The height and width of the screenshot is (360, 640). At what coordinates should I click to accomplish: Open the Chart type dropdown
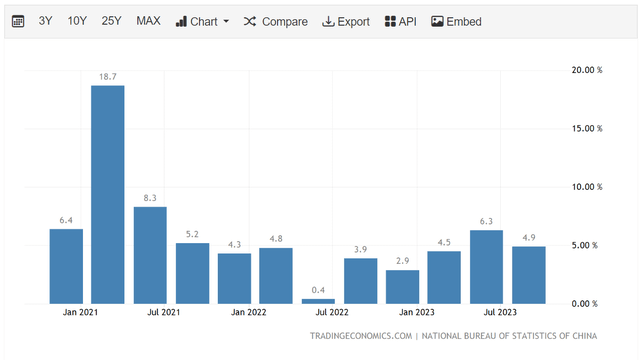click(x=202, y=21)
